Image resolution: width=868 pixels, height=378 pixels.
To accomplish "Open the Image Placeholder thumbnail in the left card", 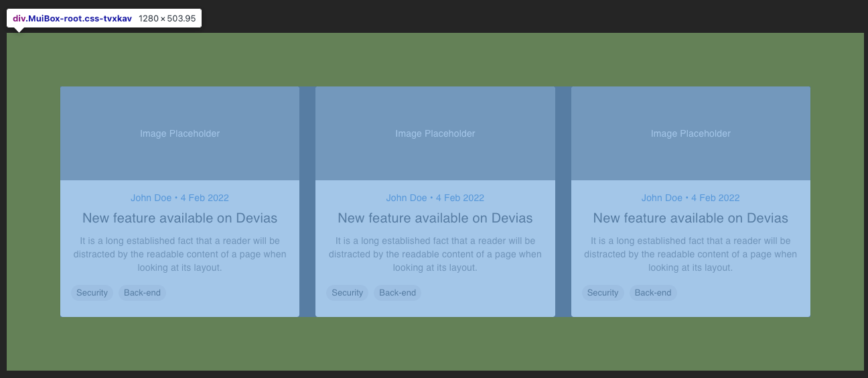I will (179, 133).
